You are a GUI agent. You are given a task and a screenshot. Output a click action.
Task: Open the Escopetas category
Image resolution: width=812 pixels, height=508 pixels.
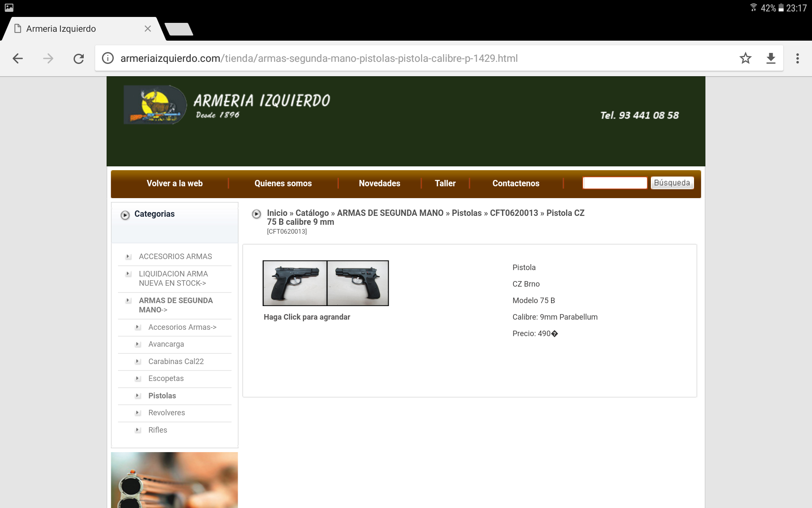coord(166,378)
